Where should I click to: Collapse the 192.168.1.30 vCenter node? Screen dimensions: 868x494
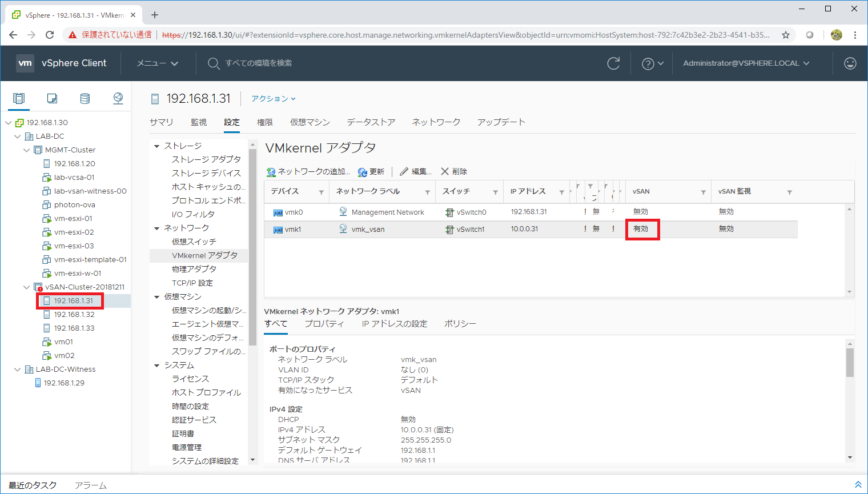[x=9, y=123]
